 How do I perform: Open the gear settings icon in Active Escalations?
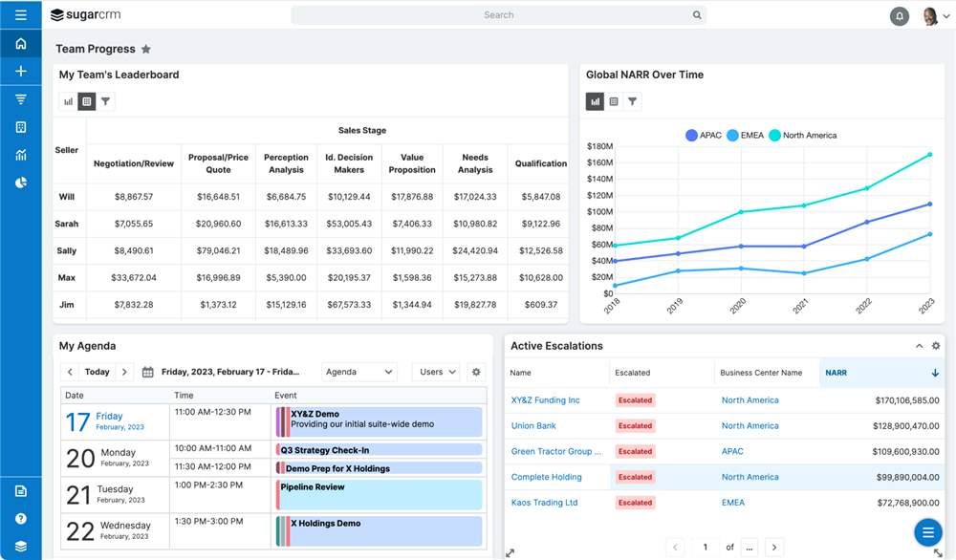click(936, 346)
